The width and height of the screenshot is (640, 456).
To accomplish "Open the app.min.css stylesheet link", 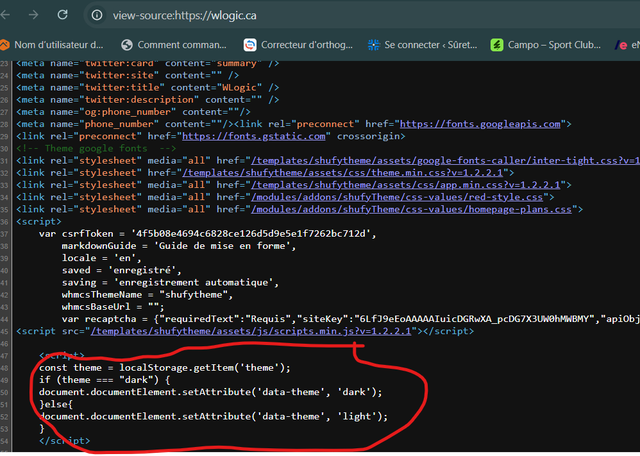I will click(405, 185).
